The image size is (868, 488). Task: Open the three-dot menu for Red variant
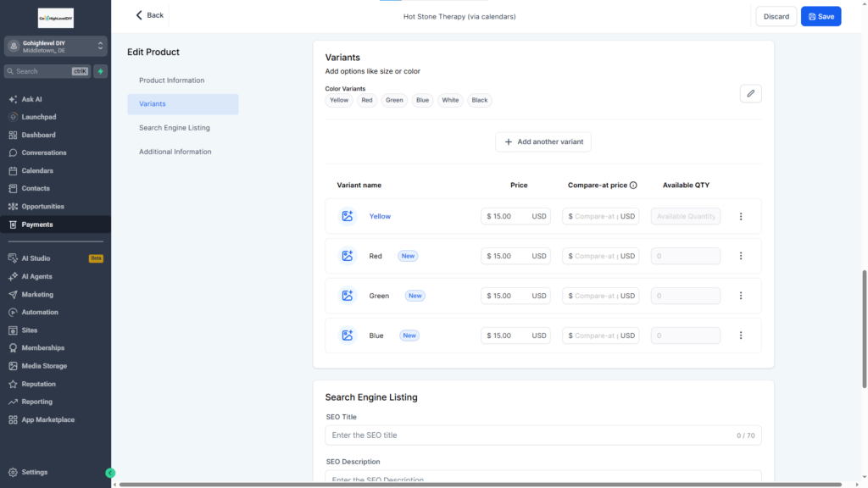click(741, 256)
